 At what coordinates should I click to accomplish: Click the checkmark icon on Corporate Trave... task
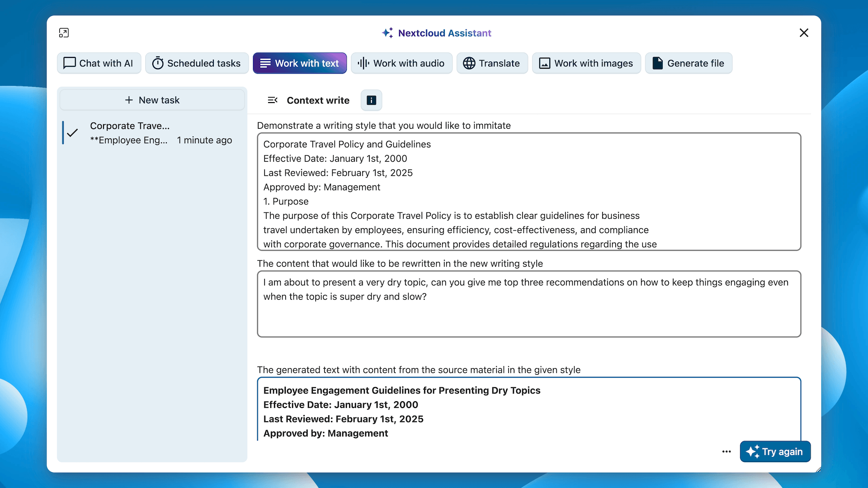click(72, 133)
